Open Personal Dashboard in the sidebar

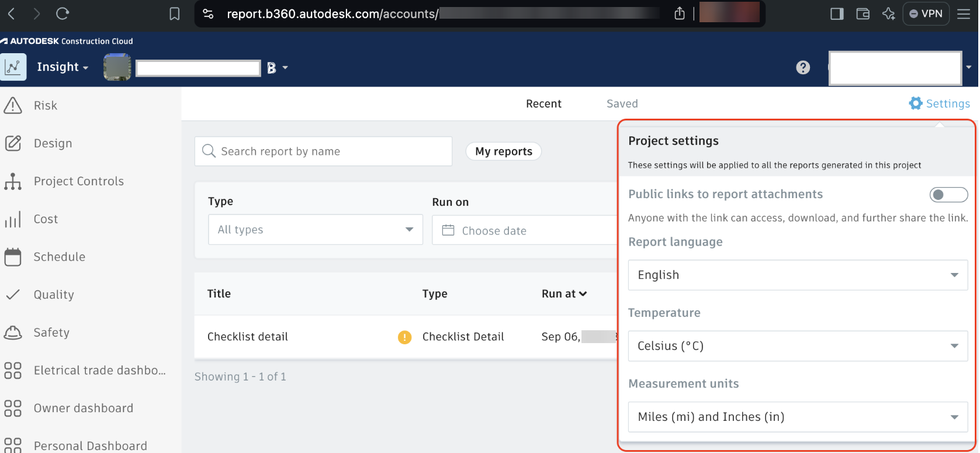tap(91, 445)
